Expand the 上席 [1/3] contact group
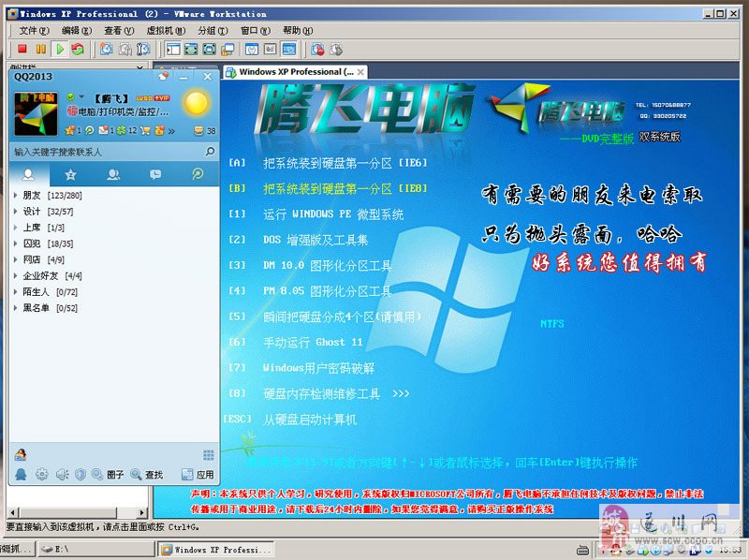The image size is (749, 560). 15,228
